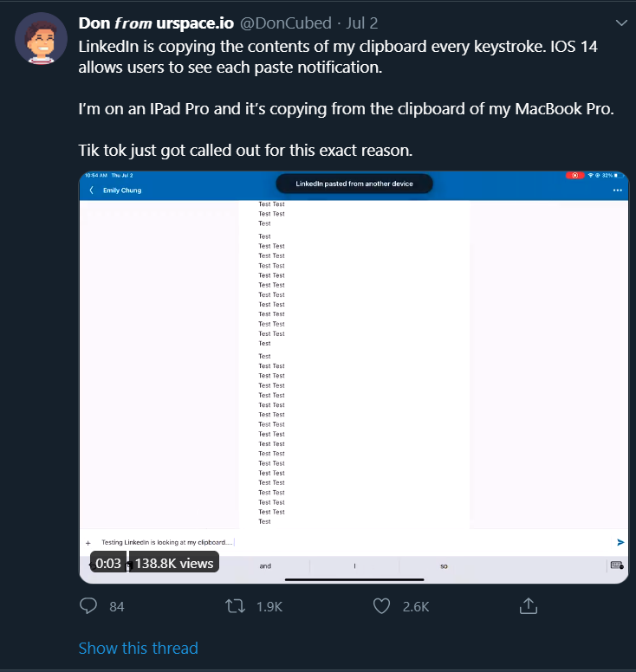This screenshot has width=636, height=672.
Task: Click the share tweet icon
Action: [x=529, y=606]
